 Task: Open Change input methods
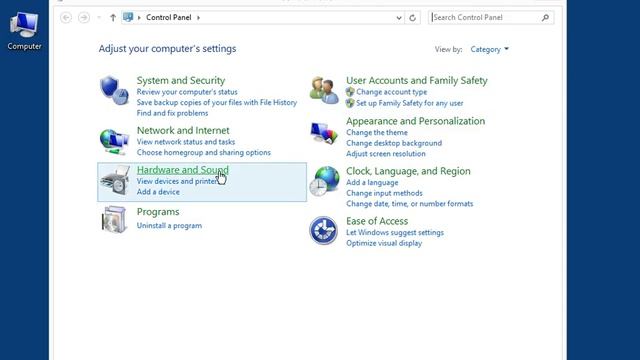tap(384, 193)
